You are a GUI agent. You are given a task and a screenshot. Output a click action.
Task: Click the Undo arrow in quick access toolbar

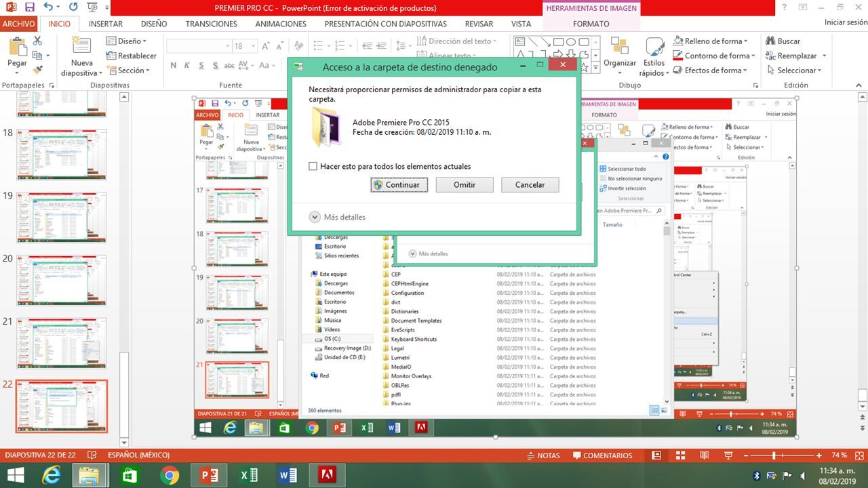(x=48, y=7)
